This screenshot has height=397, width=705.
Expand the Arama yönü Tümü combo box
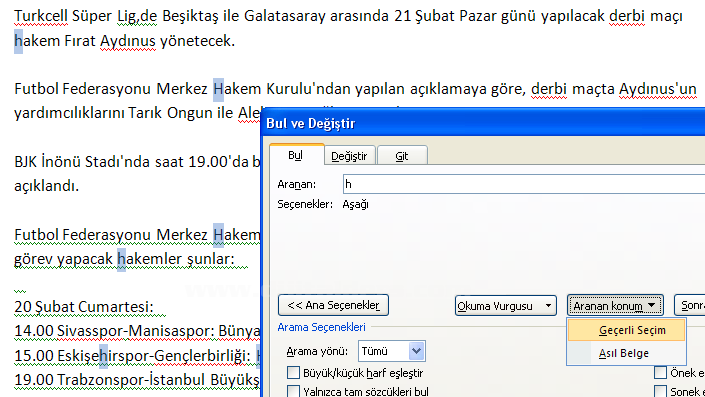pos(392,351)
